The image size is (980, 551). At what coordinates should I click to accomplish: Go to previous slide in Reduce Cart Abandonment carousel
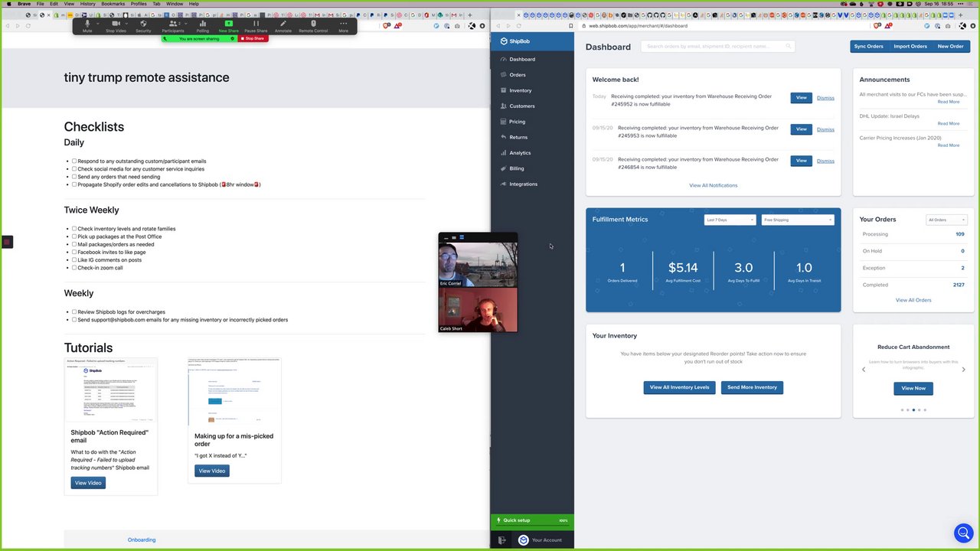pyautogui.click(x=864, y=370)
